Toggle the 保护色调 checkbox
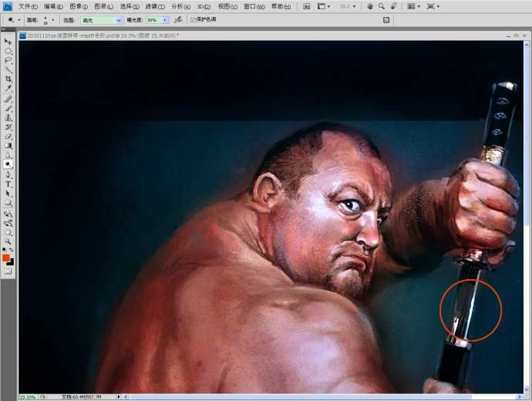Viewport: 532px width, 401px height. (193, 20)
